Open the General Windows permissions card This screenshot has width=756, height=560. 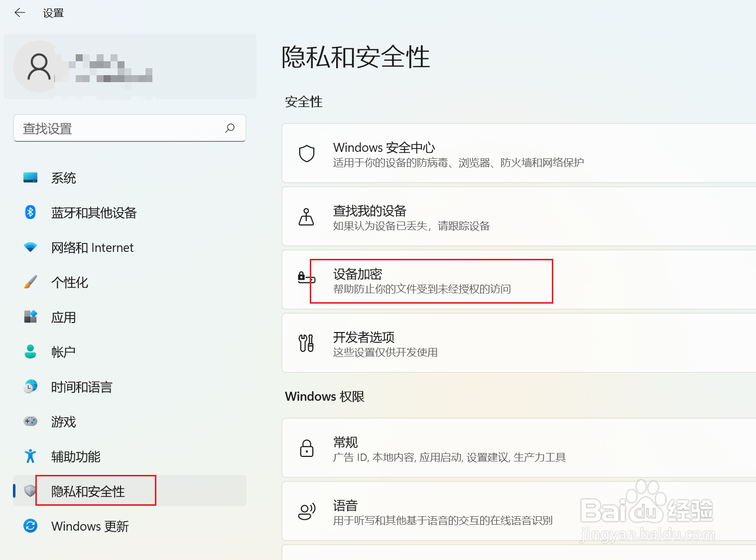(449, 448)
